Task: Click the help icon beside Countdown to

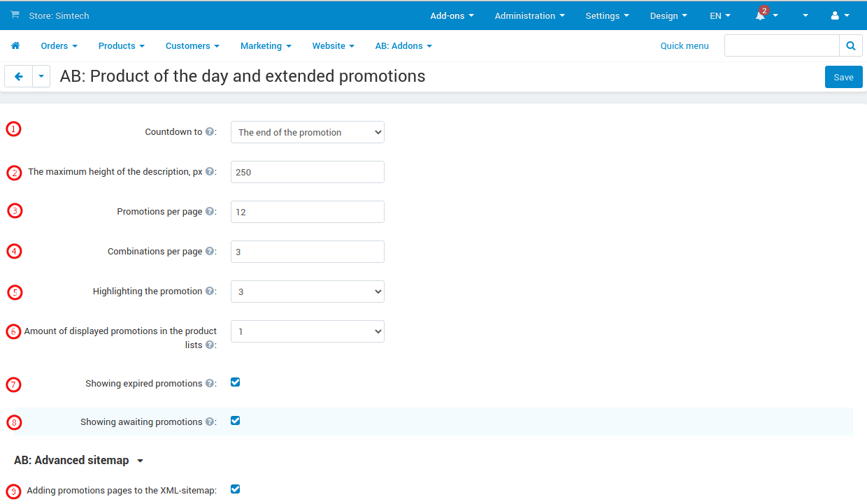Action: coord(210,131)
